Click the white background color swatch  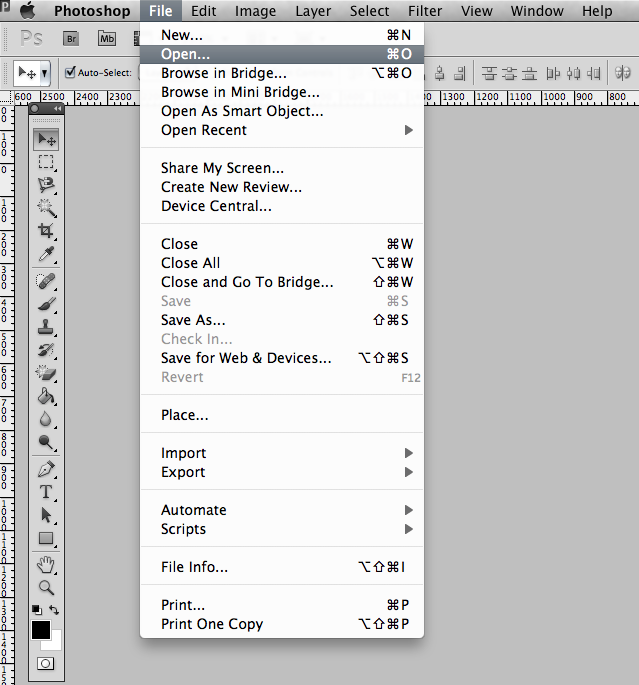pos(55,643)
